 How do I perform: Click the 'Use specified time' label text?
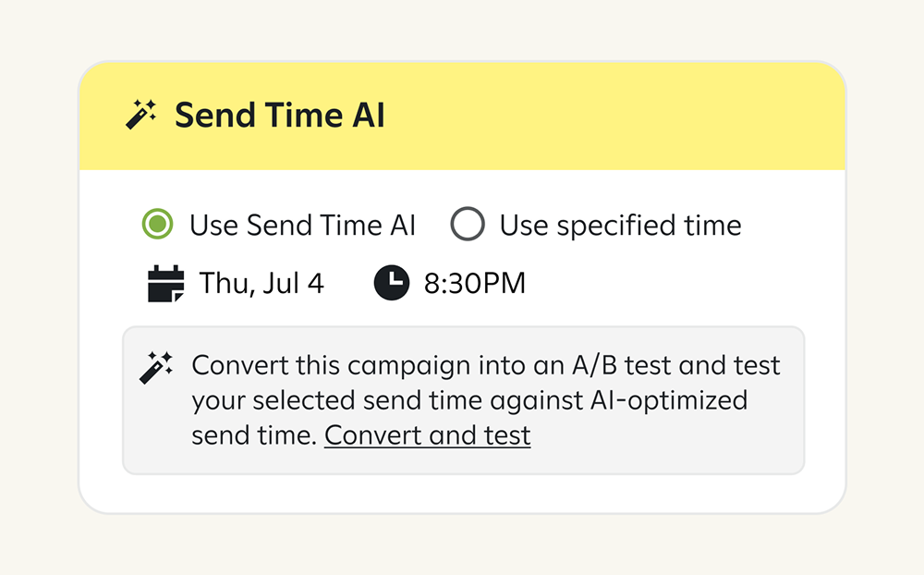621,226
